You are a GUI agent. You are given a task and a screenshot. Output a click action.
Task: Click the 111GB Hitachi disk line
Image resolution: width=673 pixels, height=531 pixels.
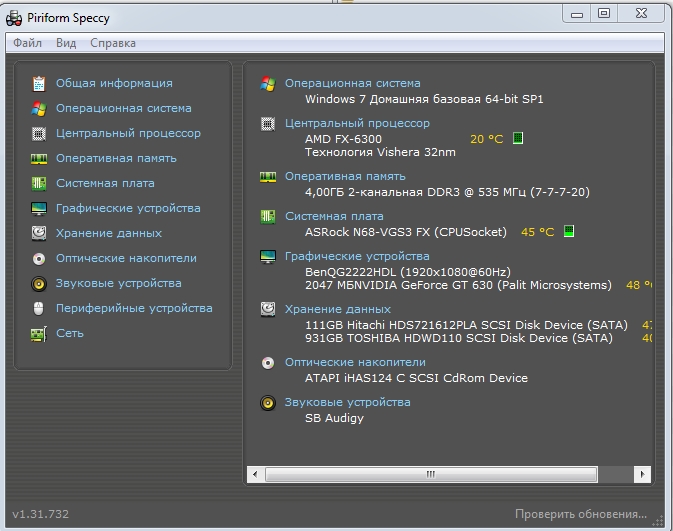(466, 325)
